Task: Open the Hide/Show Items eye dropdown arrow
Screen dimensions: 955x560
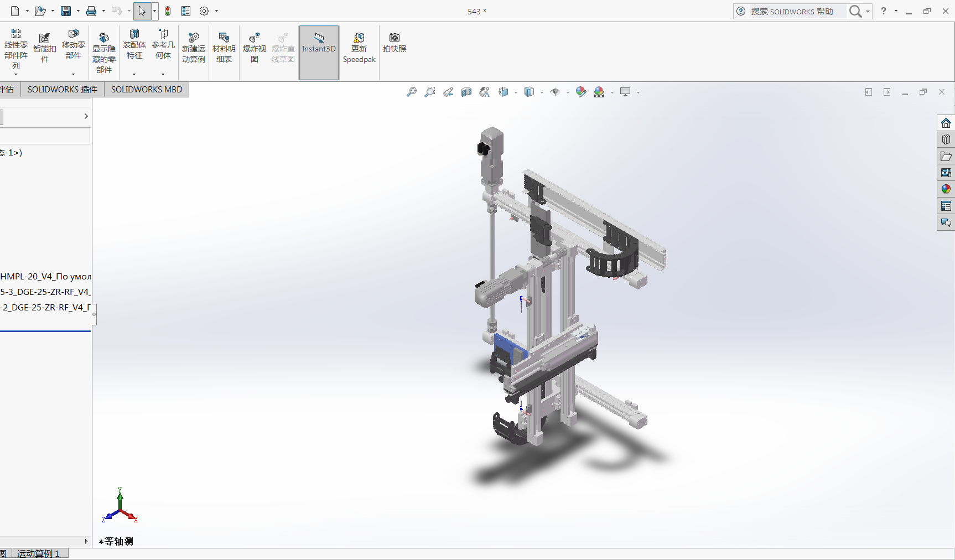Action: tap(568, 92)
